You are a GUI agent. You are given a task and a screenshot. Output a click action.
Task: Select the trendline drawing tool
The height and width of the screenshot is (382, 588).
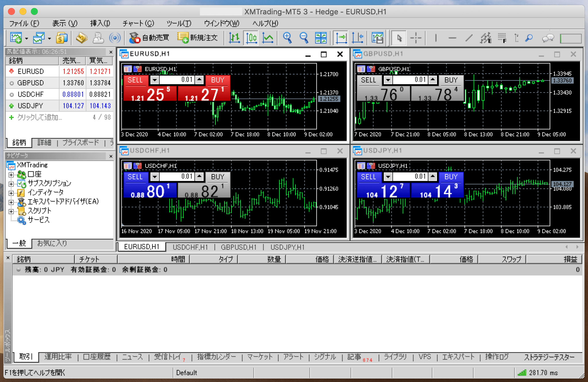pyautogui.click(x=469, y=38)
